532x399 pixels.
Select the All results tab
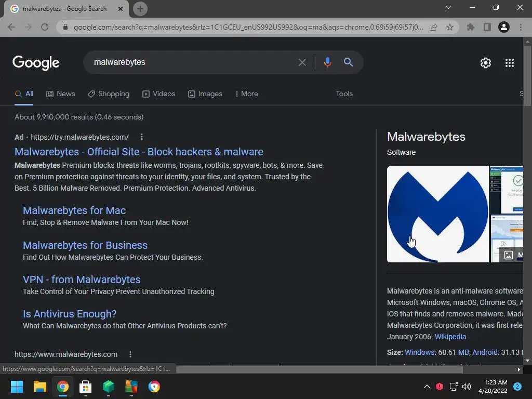pyautogui.click(x=24, y=94)
